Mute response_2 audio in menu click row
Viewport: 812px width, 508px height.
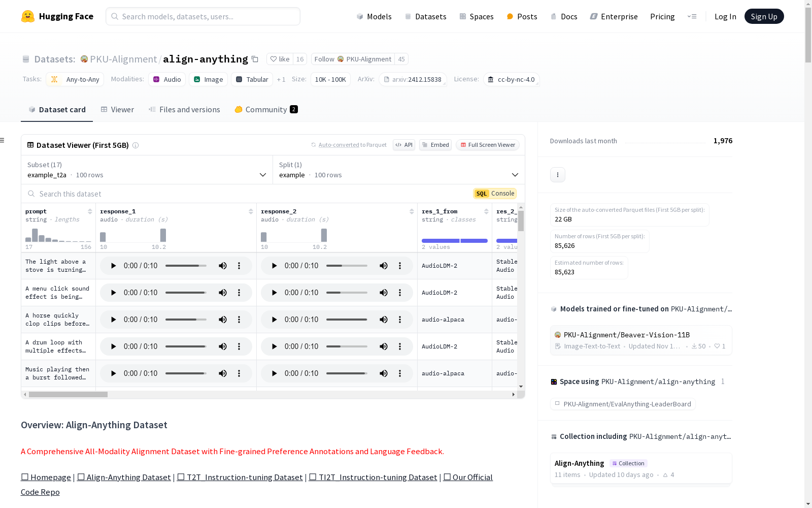384,293
